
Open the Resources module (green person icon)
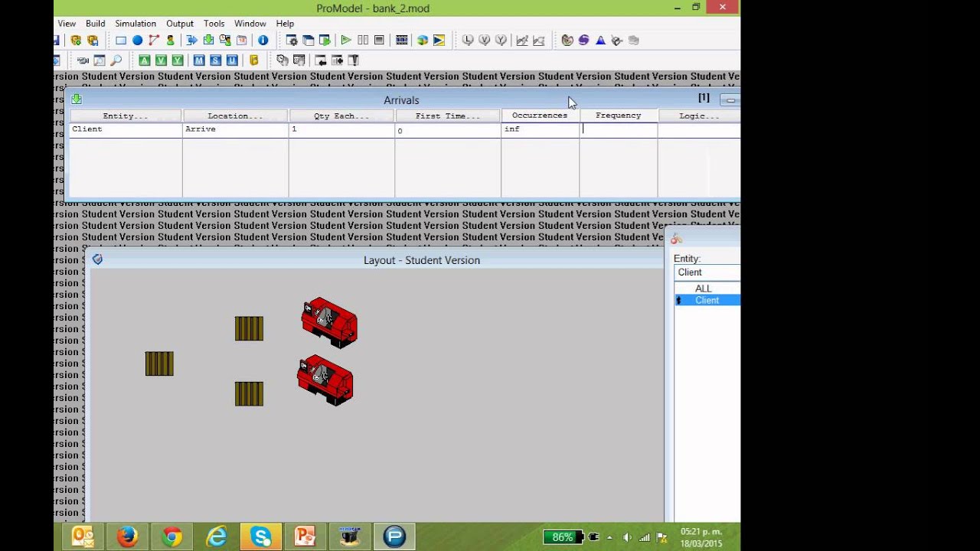pyautogui.click(x=170, y=41)
